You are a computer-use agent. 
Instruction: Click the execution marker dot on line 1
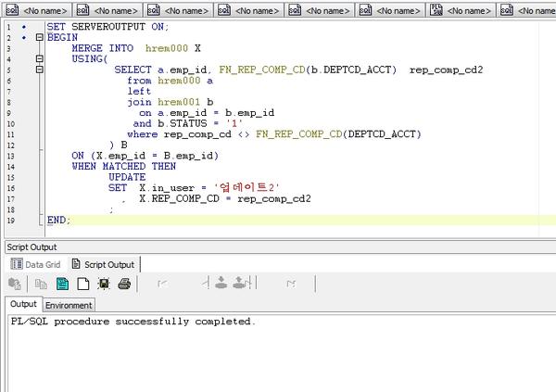point(24,27)
